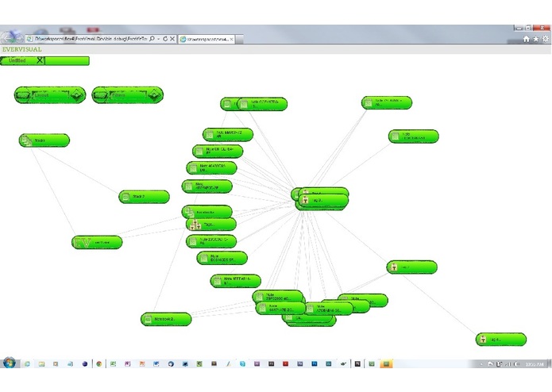This screenshot has width=552, height=392.
Task: Click the diamond icon on the Filters control
Action: click(x=155, y=95)
